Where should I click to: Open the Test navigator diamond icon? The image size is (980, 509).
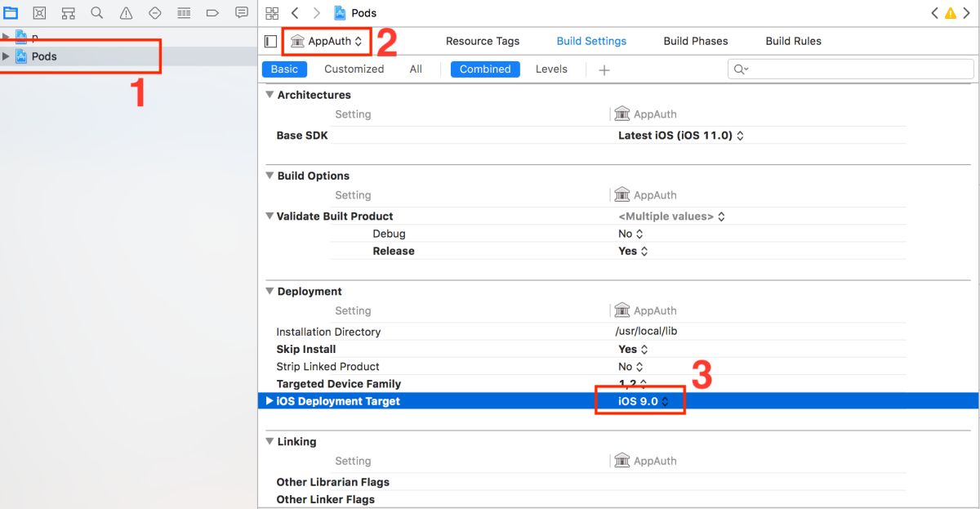pos(155,13)
